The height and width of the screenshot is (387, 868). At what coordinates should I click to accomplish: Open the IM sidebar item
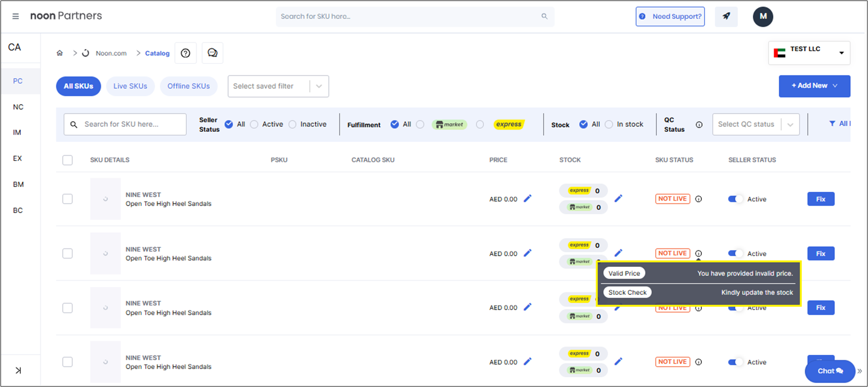[17, 132]
